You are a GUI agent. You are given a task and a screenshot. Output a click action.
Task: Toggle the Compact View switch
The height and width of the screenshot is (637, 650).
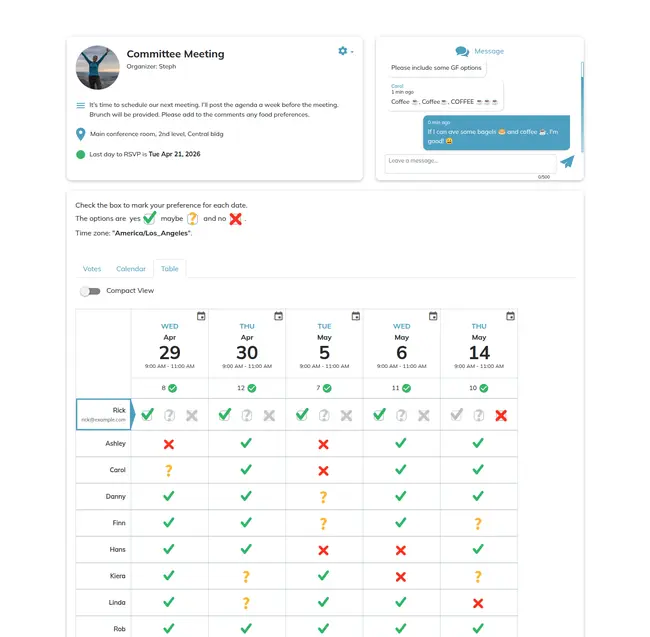point(91,291)
